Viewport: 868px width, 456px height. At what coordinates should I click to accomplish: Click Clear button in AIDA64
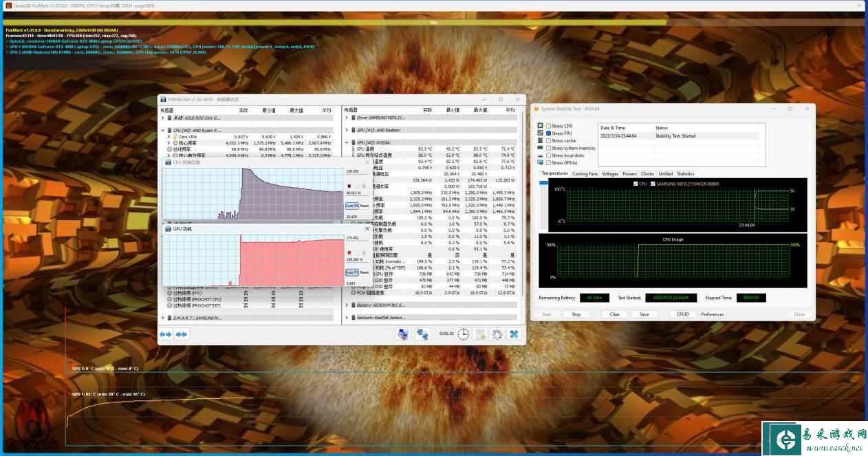pyautogui.click(x=615, y=314)
